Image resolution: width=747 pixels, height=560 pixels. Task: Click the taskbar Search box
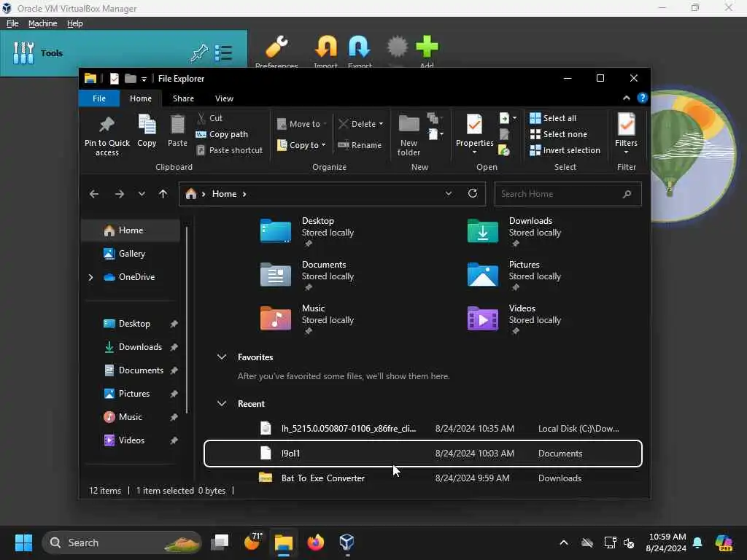click(122, 542)
